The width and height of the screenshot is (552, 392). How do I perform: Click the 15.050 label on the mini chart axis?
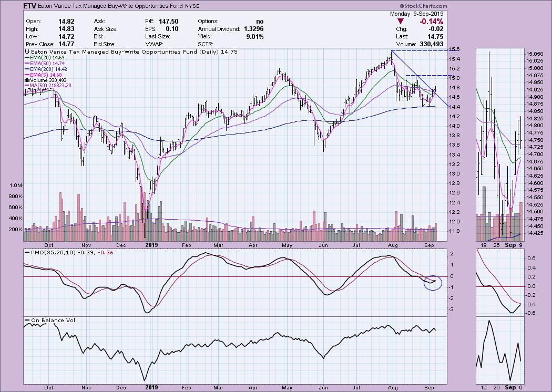(534, 54)
